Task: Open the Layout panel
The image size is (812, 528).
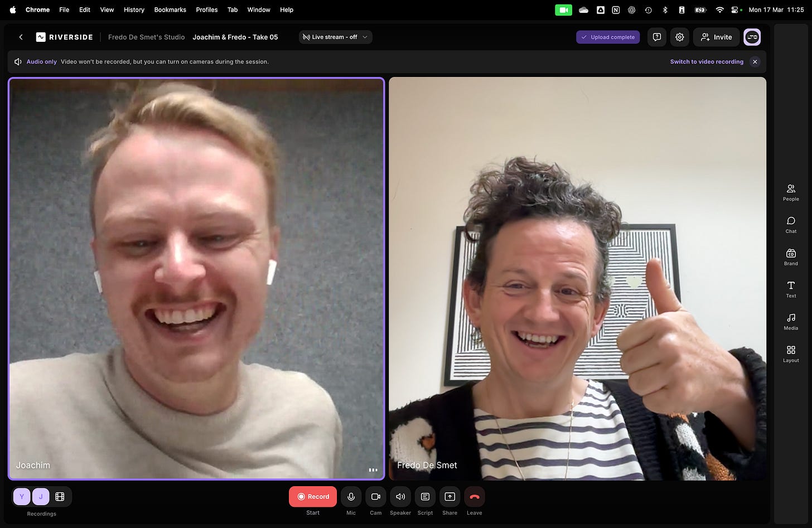Action: (x=791, y=354)
